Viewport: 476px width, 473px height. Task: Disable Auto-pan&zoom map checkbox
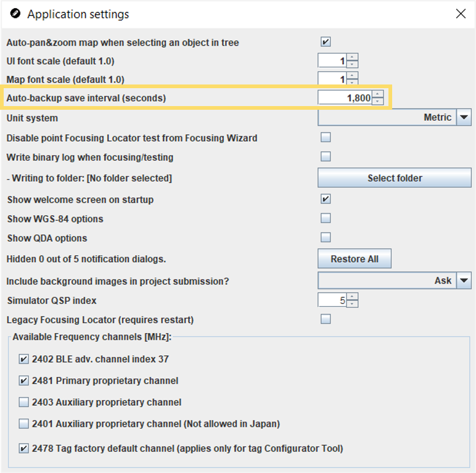(x=326, y=41)
